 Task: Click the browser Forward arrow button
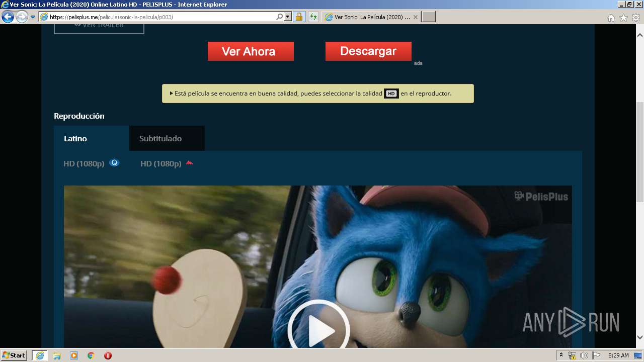(22, 17)
